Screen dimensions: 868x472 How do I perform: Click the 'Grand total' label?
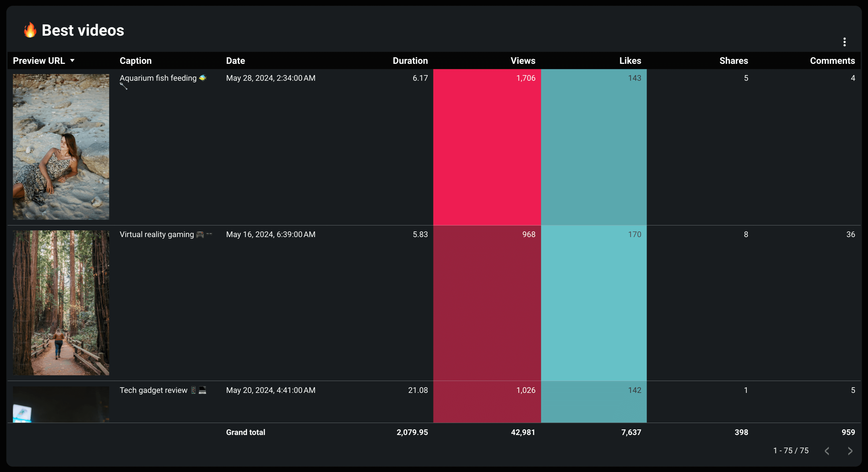tap(245, 432)
